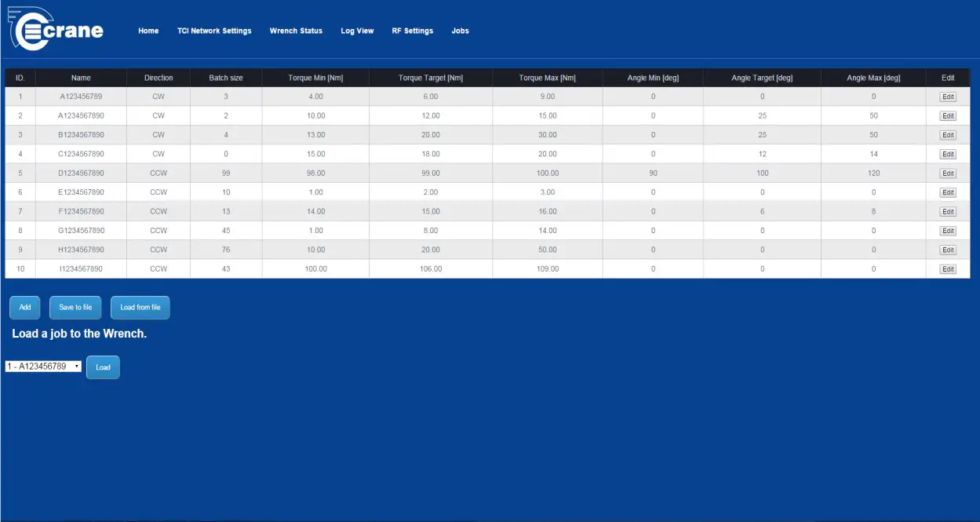Click Torque Min [Nm] column header
Screen dimensions: 980x522
click(x=315, y=78)
